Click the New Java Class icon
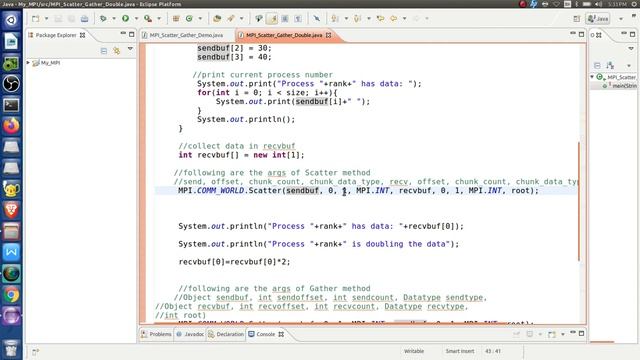This screenshot has height=360, width=640. pos(189,18)
